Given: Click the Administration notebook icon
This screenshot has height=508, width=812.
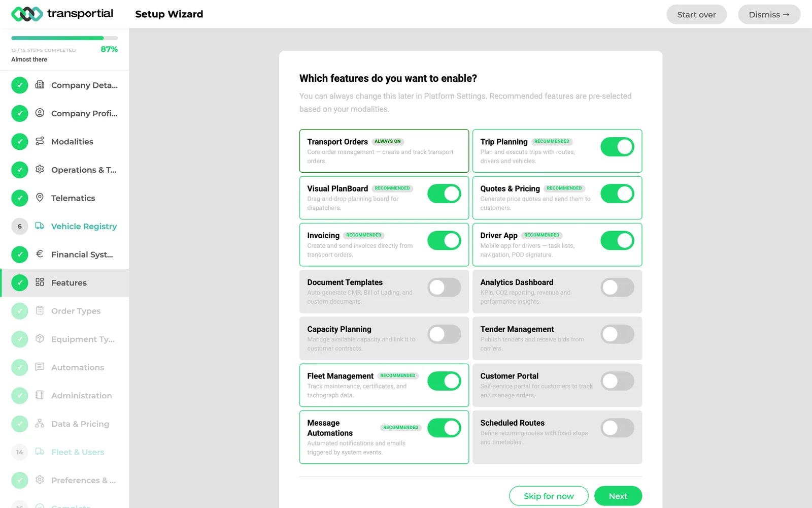Looking at the screenshot, I should tap(40, 395).
